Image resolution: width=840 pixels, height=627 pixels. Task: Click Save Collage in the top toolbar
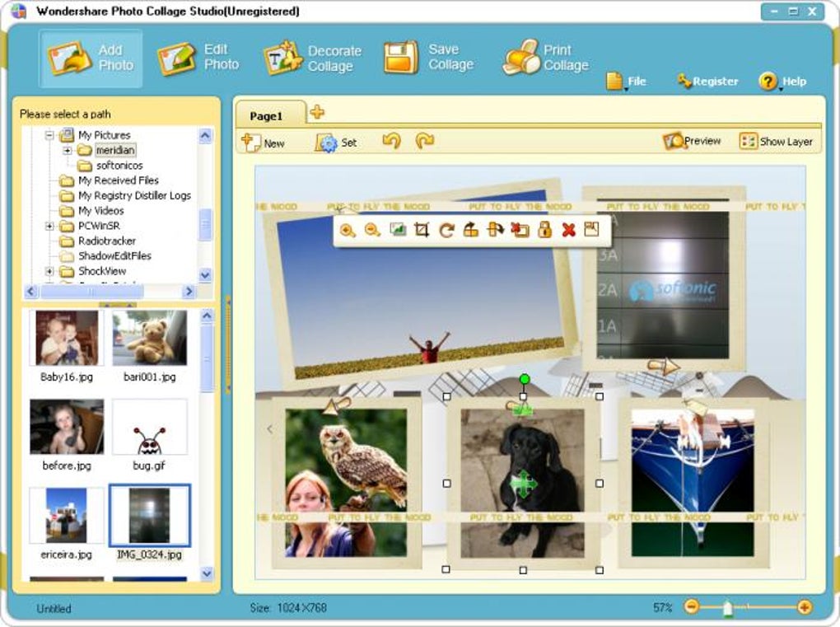(428, 58)
